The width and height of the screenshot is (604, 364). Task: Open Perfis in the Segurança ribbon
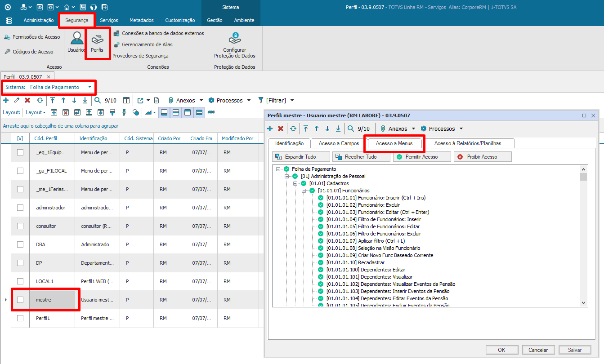coord(97,43)
